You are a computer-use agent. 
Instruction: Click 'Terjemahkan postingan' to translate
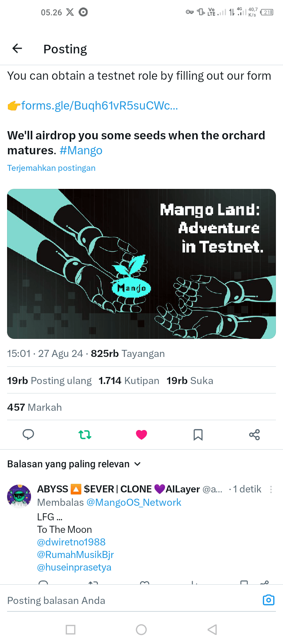(x=51, y=168)
